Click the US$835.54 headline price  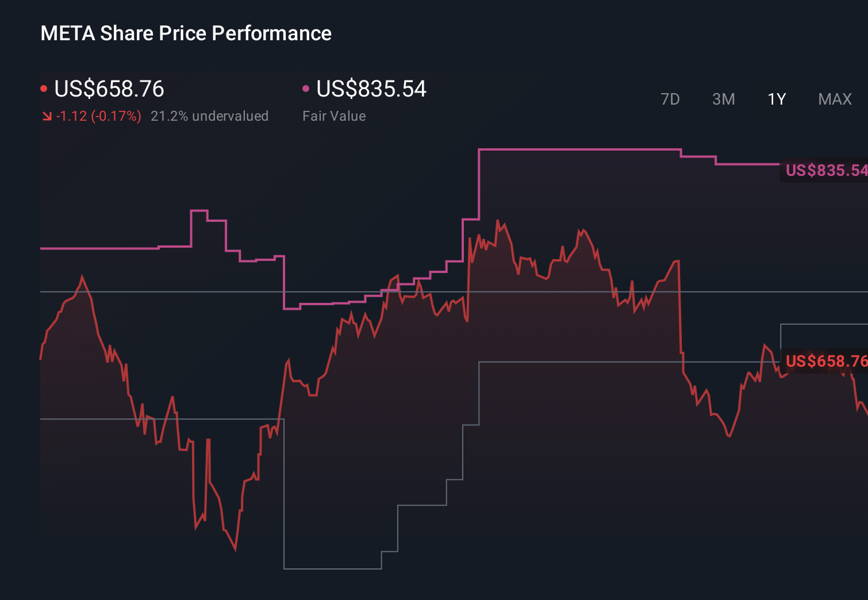pyautogui.click(x=371, y=88)
